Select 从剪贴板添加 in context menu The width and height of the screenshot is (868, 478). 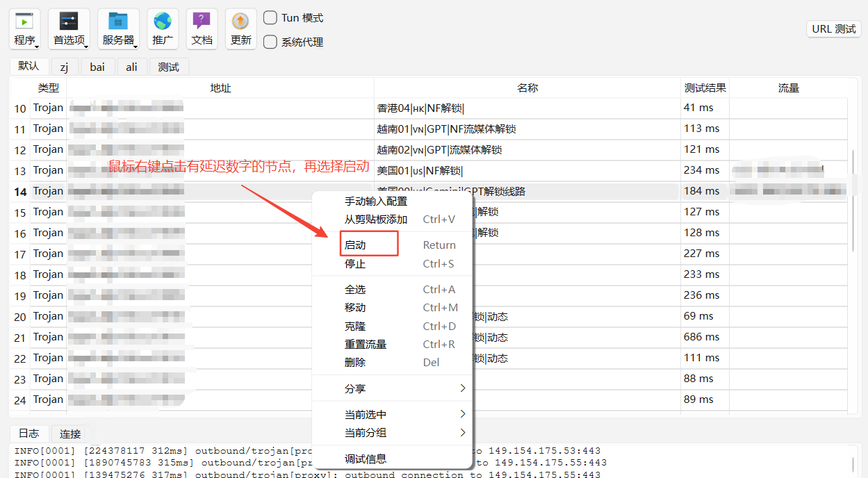(376, 220)
